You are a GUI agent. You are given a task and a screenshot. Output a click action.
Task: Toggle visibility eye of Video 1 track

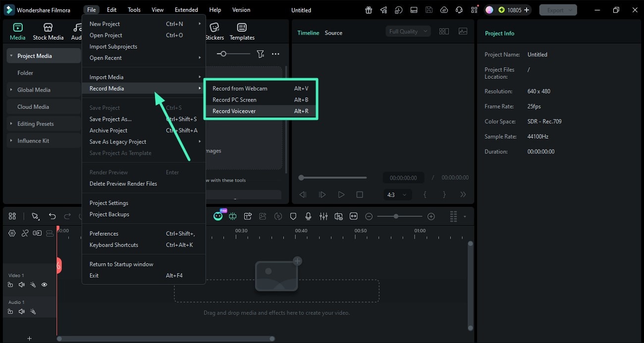(44, 285)
